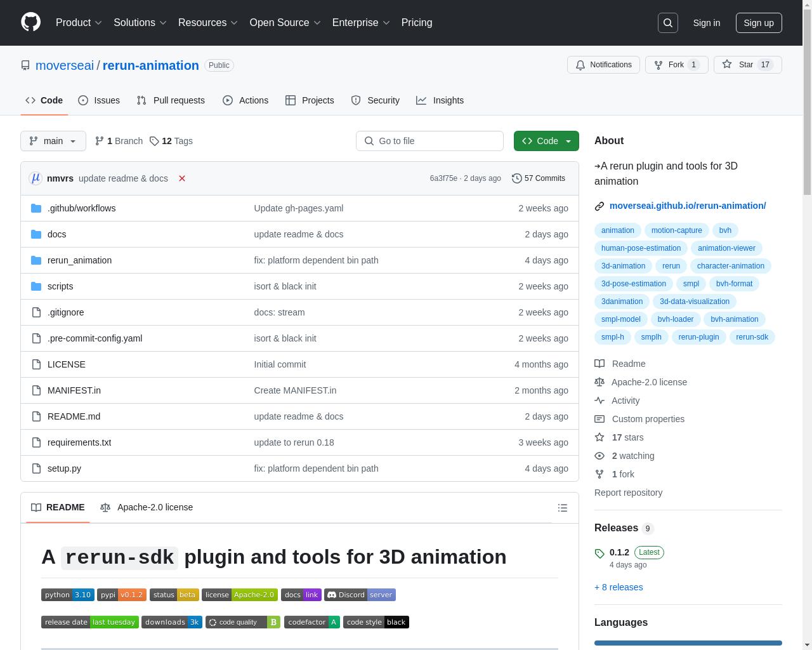Image resolution: width=812 pixels, height=650 pixels.
Task: Click the motion-capture topic tag
Action: pos(676,230)
